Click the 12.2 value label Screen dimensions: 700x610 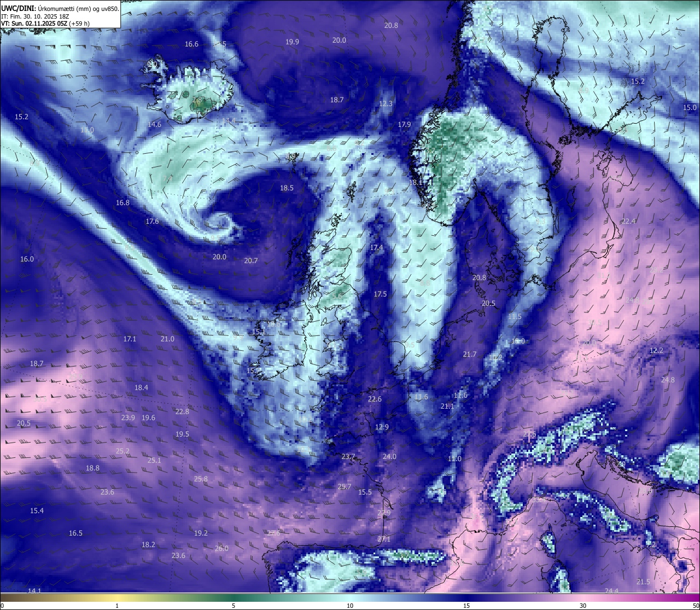click(656, 350)
